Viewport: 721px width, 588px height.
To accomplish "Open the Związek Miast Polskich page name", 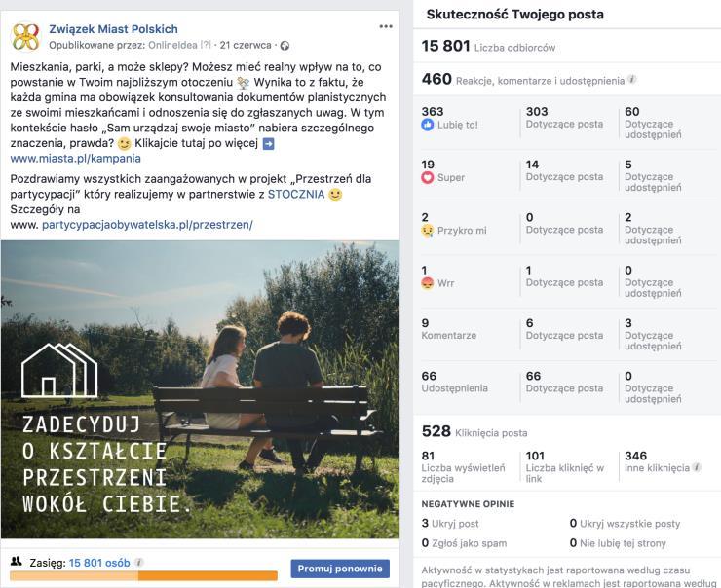I will [x=113, y=29].
